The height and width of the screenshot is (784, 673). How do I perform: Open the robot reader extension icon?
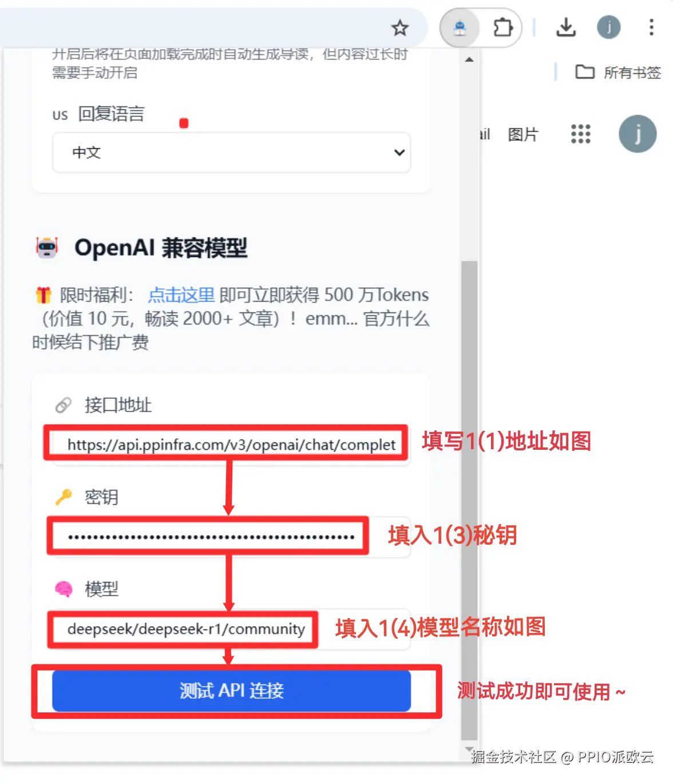point(460,27)
